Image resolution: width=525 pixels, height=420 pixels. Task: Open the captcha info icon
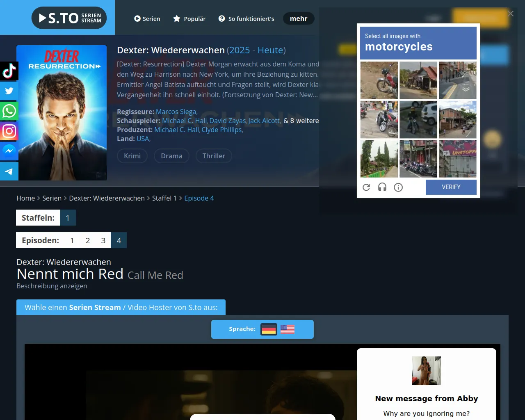pyautogui.click(x=398, y=187)
